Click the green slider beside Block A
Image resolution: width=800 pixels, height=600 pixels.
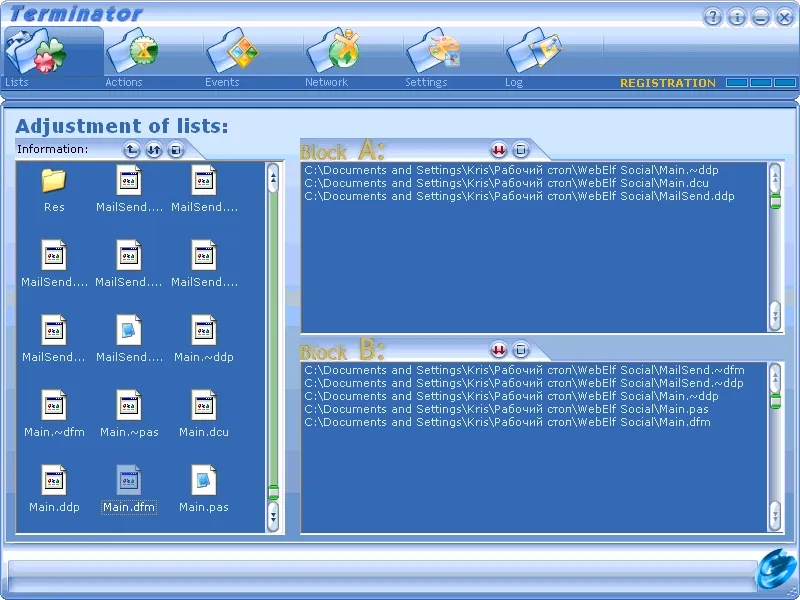(774, 200)
